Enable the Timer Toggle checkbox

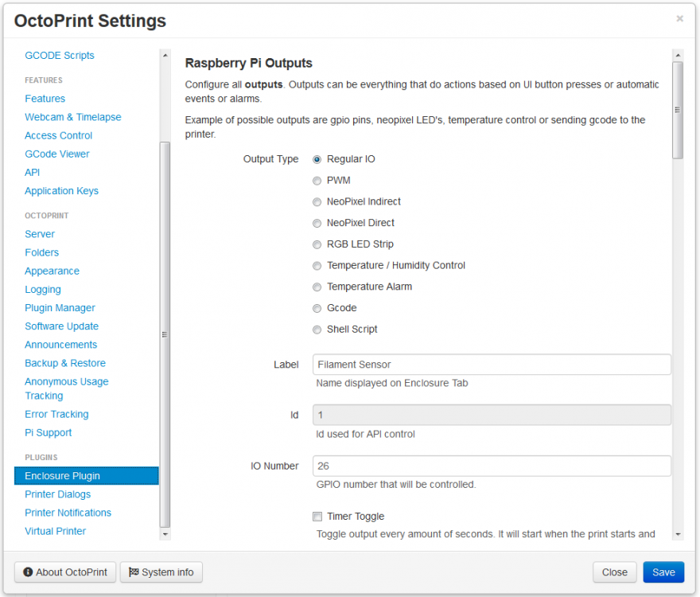click(x=317, y=517)
